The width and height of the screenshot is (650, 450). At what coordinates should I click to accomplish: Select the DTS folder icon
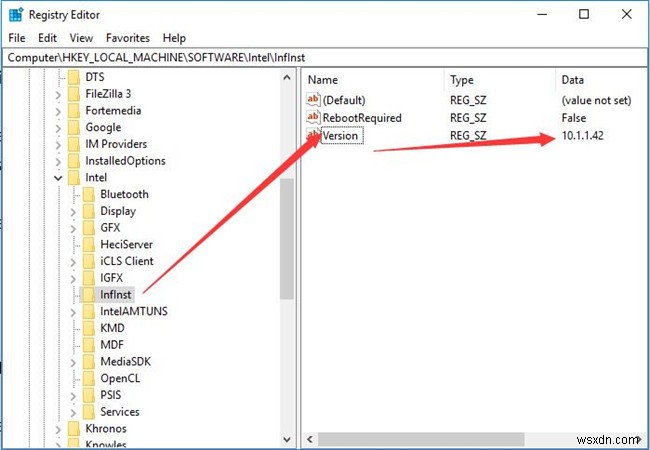tap(74, 77)
